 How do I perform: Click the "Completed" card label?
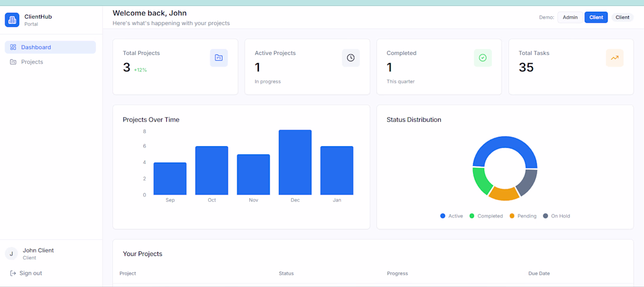pyautogui.click(x=402, y=53)
